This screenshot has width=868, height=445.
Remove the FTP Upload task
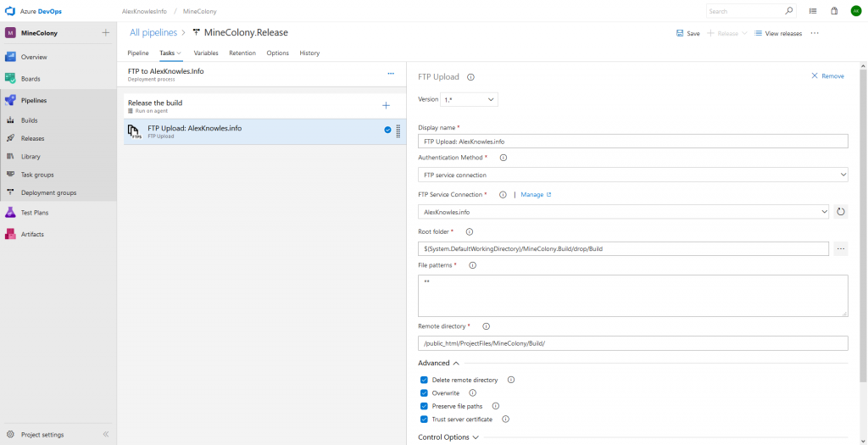[x=827, y=76]
